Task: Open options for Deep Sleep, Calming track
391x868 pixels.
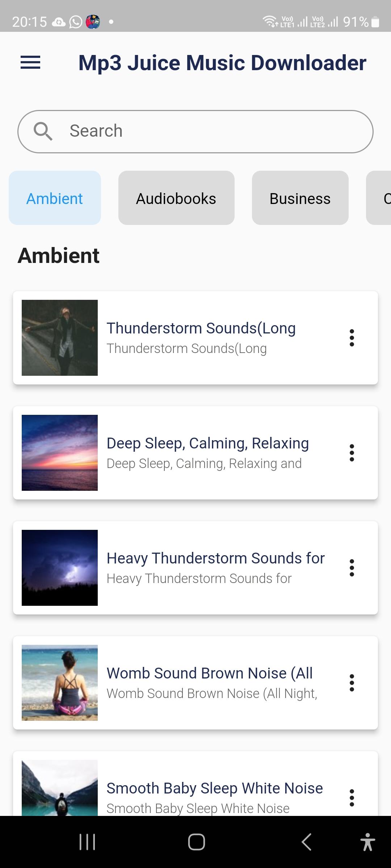Action: (352, 453)
